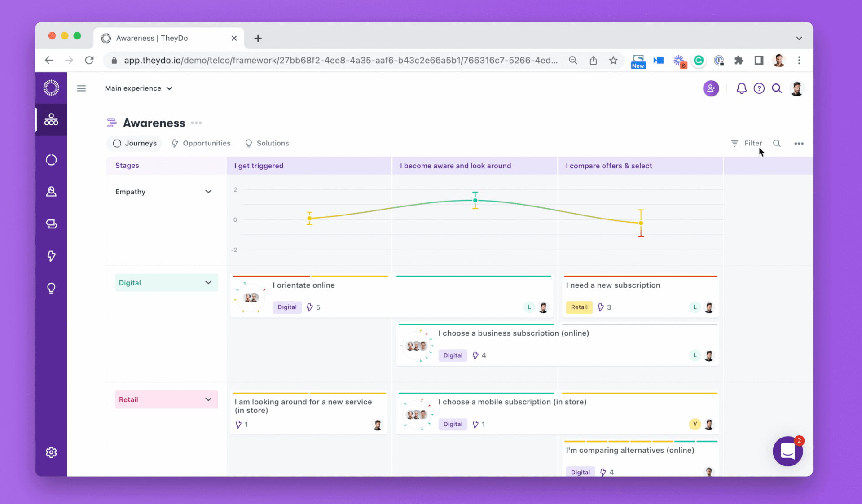Open the notifications bell
862x504 pixels.
pos(741,88)
